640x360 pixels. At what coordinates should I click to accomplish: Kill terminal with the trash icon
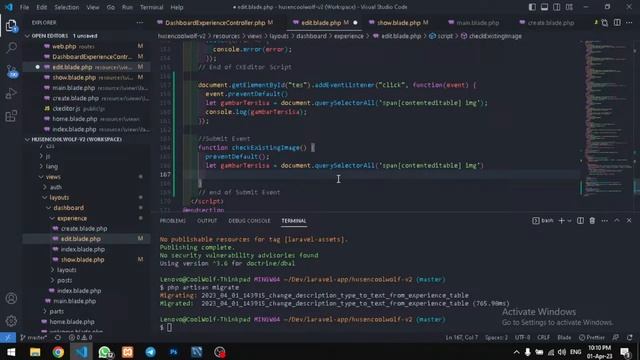click(x=592, y=221)
